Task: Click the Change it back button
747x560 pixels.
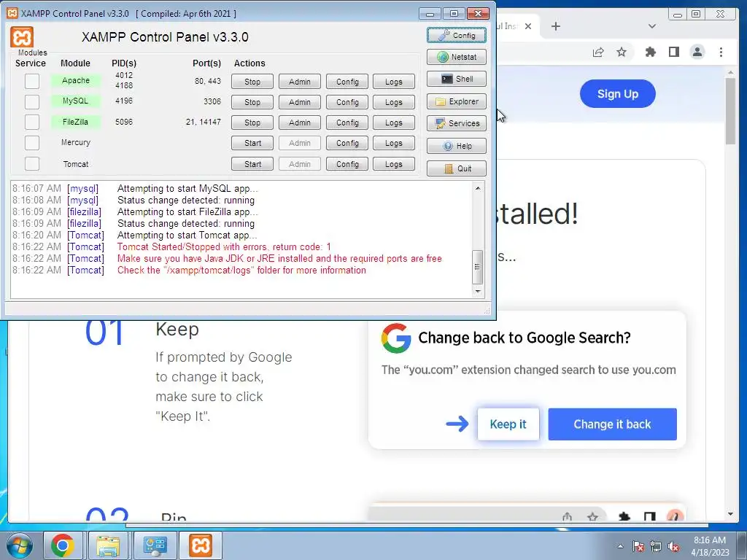Action: tap(612, 424)
